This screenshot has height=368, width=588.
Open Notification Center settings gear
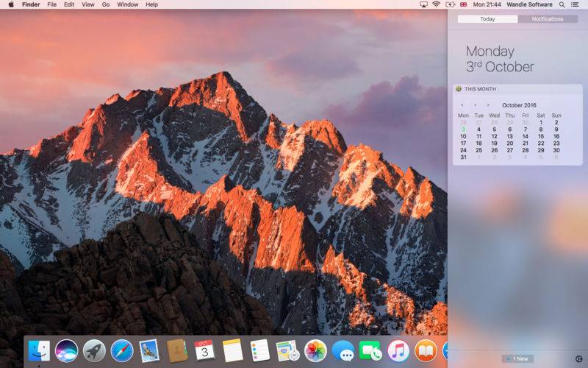[x=578, y=358]
